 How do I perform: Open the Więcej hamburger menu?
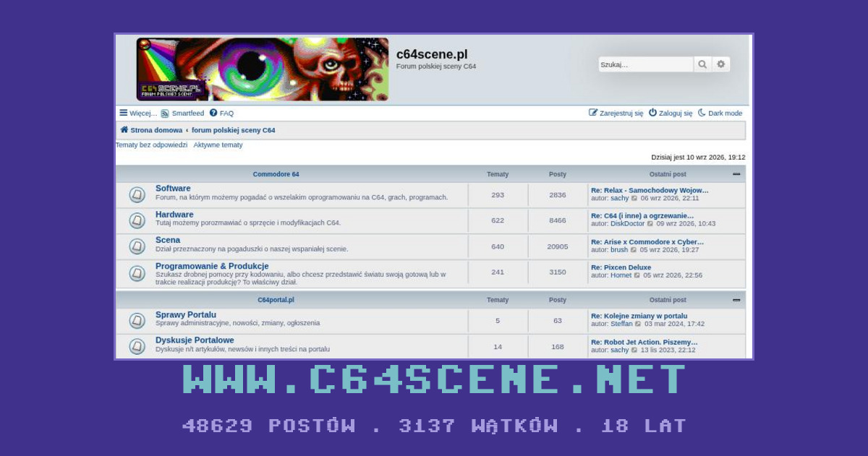click(x=138, y=113)
